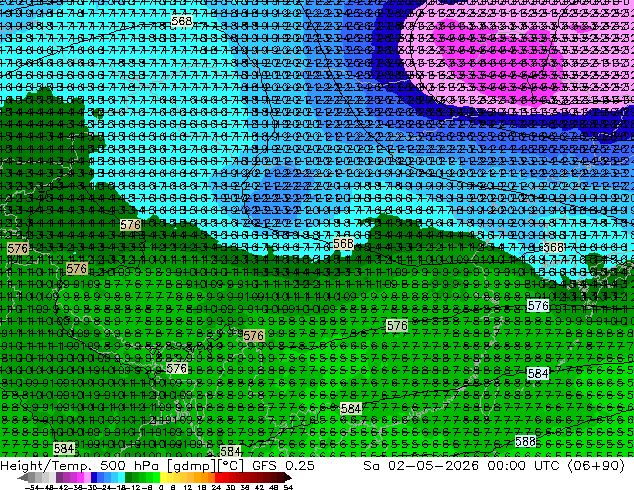Click the 584 label at bottom center edge
Image resolution: width=634 pixels, height=490 pixels.
pyautogui.click(x=230, y=451)
